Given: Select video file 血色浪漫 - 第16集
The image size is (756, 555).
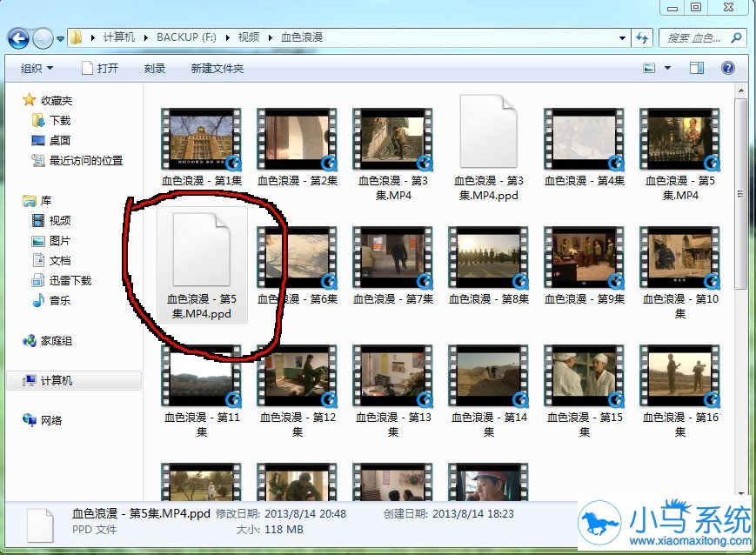Looking at the screenshot, I should 679,391.
